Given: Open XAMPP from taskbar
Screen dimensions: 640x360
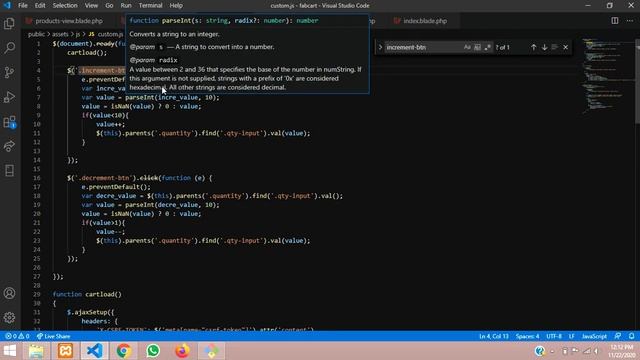Looking at the screenshot, I should pos(65,351).
